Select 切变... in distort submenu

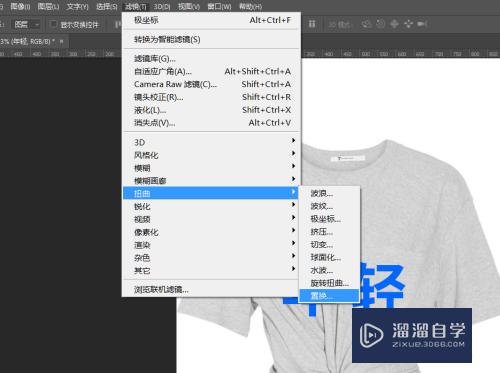click(x=329, y=245)
